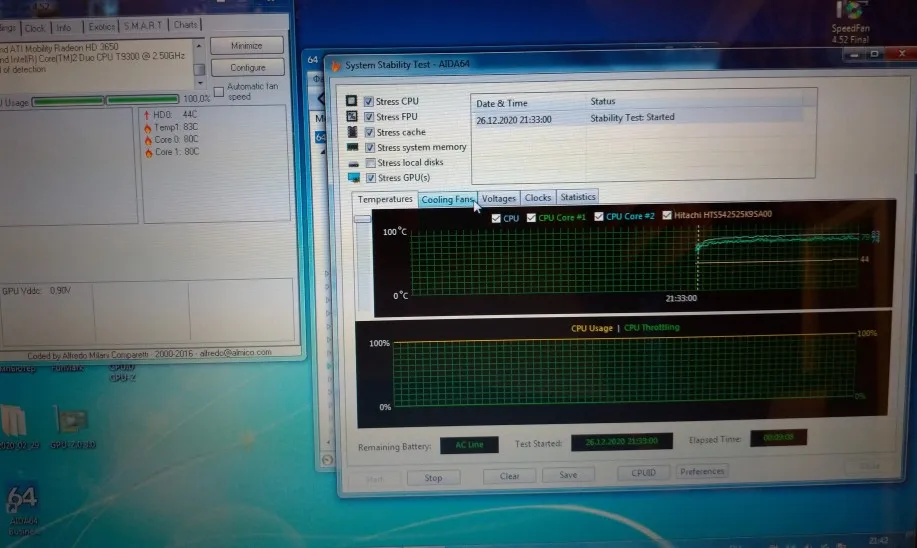The width and height of the screenshot is (917, 548).
Task: Open the Voltages tab
Action: point(499,199)
